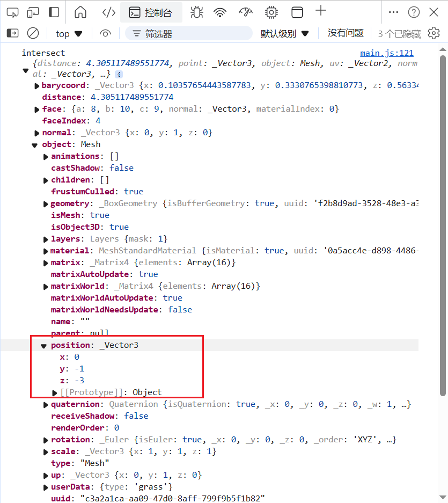Click the info i badge icon
The height and width of the screenshot is (503, 448).
click(x=119, y=74)
